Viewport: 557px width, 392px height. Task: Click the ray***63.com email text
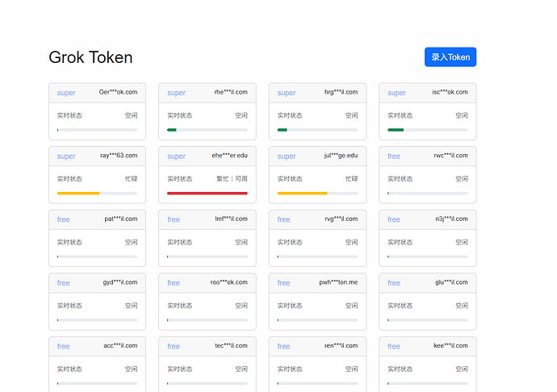coord(119,156)
